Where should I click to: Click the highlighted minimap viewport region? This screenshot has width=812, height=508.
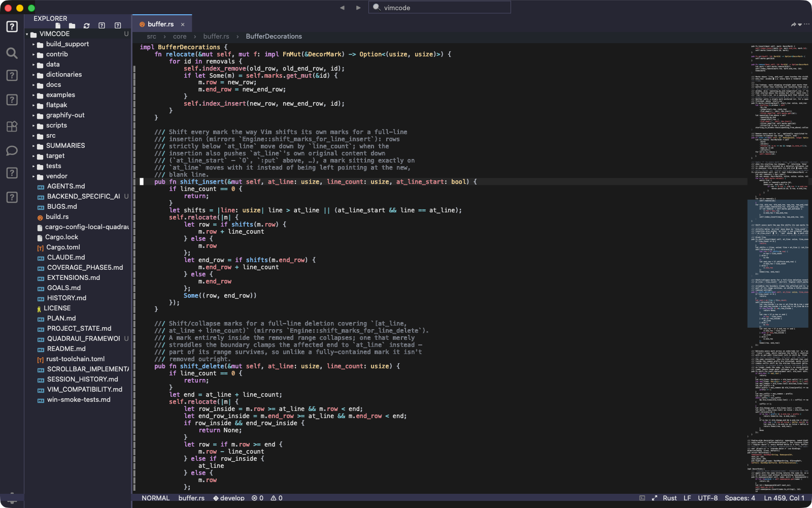[x=778, y=264]
